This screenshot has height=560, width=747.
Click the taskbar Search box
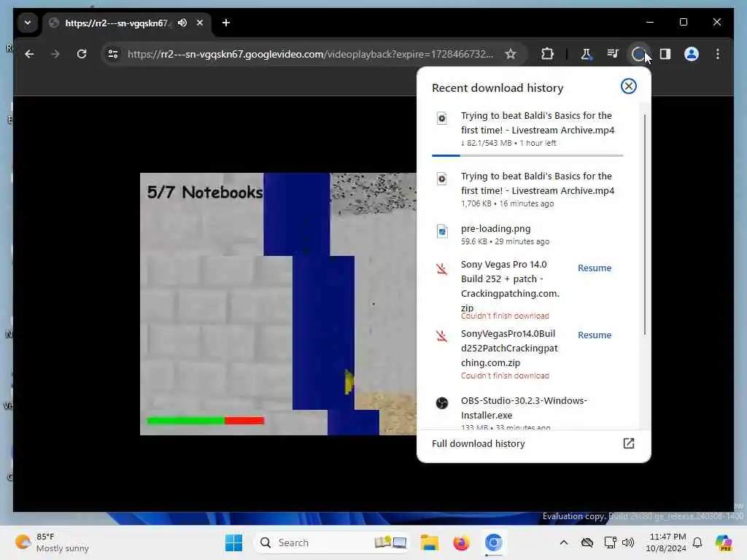(x=333, y=542)
